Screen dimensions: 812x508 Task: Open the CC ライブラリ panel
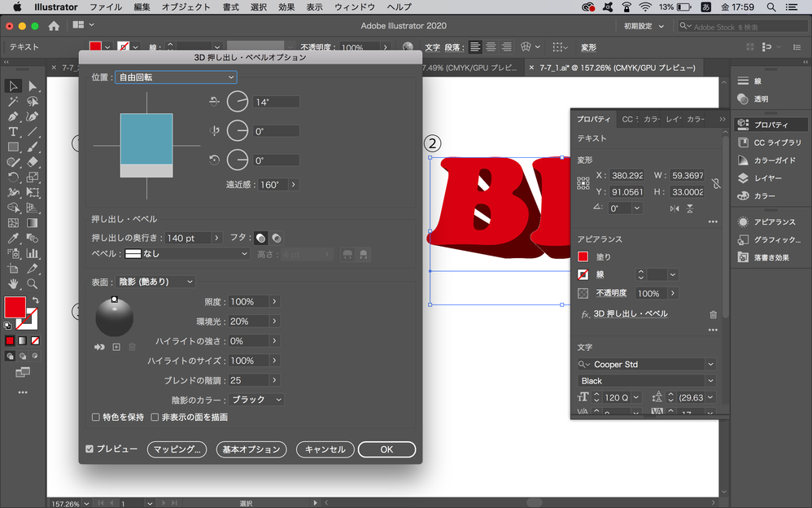[x=771, y=142]
